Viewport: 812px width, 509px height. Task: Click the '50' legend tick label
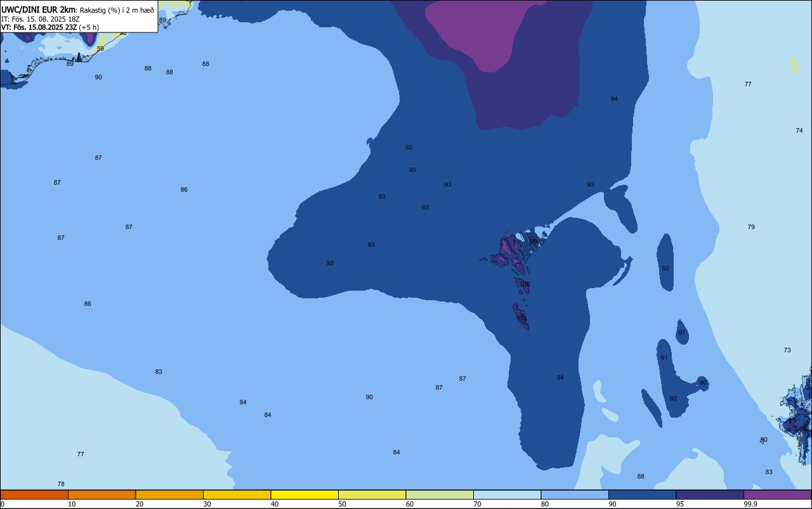point(342,504)
